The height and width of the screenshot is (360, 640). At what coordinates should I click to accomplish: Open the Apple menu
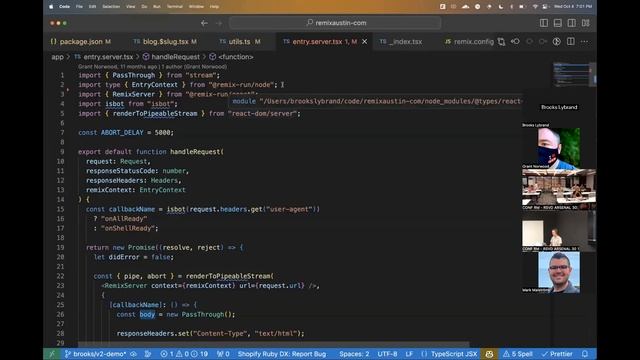51,7
